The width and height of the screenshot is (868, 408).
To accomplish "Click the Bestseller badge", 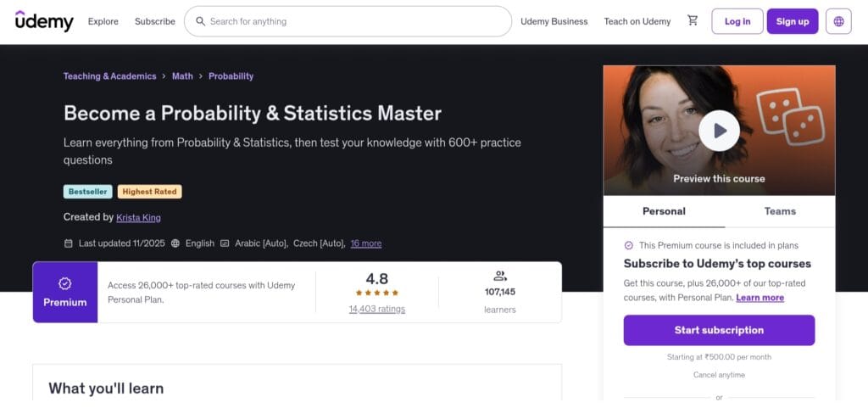I will pos(87,192).
